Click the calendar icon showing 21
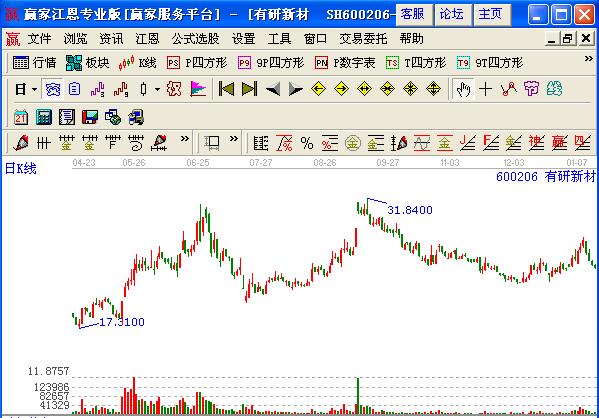This screenshot has height=418, width=599. 21,117
